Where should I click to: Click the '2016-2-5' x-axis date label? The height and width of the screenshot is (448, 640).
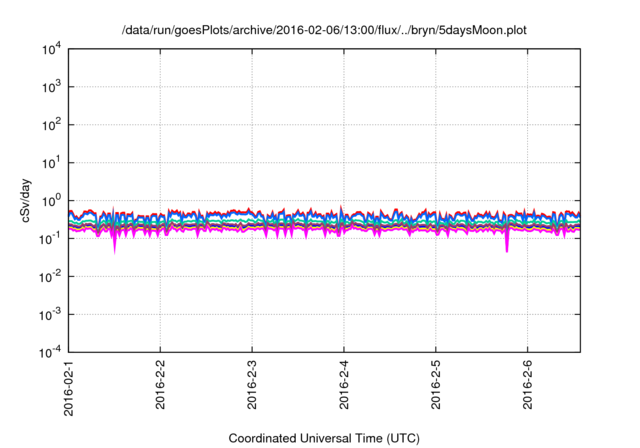click(436, 384)
